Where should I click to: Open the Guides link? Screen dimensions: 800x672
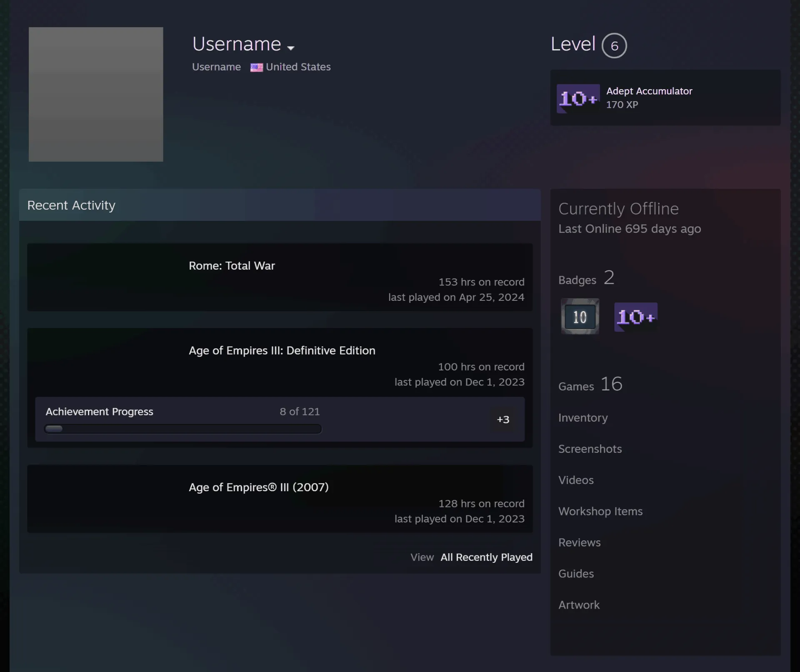click(576, 574)
